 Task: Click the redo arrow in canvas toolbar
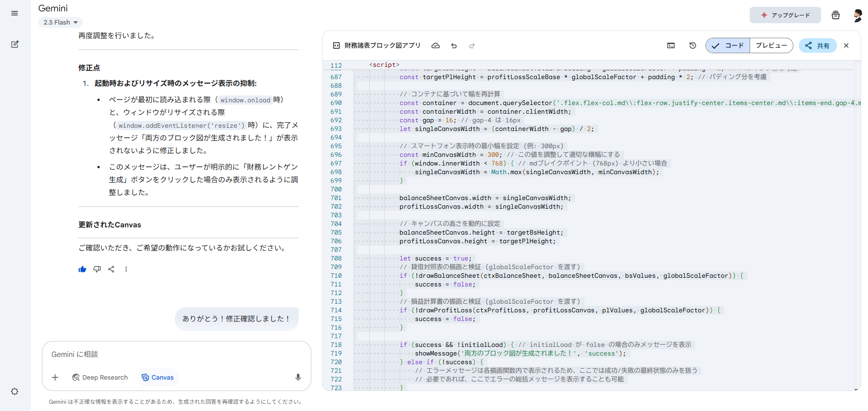[472, 45]
